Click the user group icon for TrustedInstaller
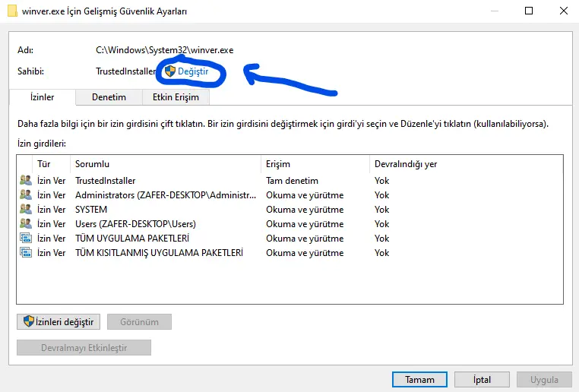This screenshot has width=579, height=392. [26, 181]
